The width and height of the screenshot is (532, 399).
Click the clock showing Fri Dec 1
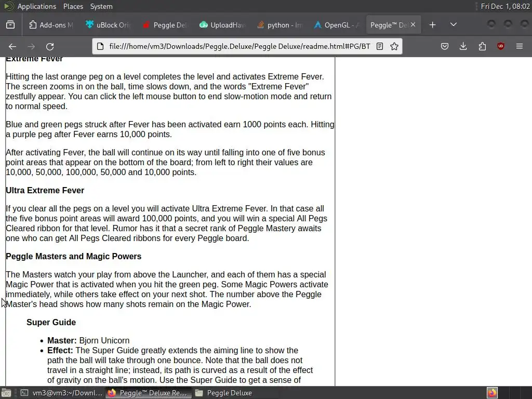[x=505, y=6]
